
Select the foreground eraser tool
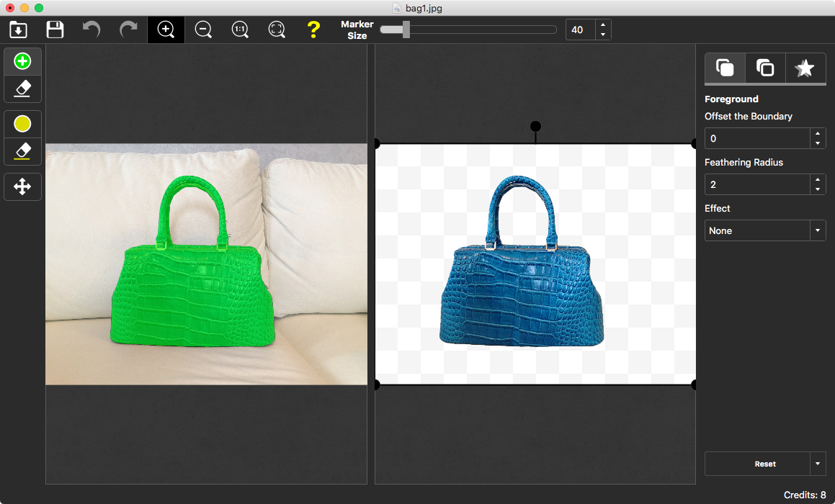22,89
